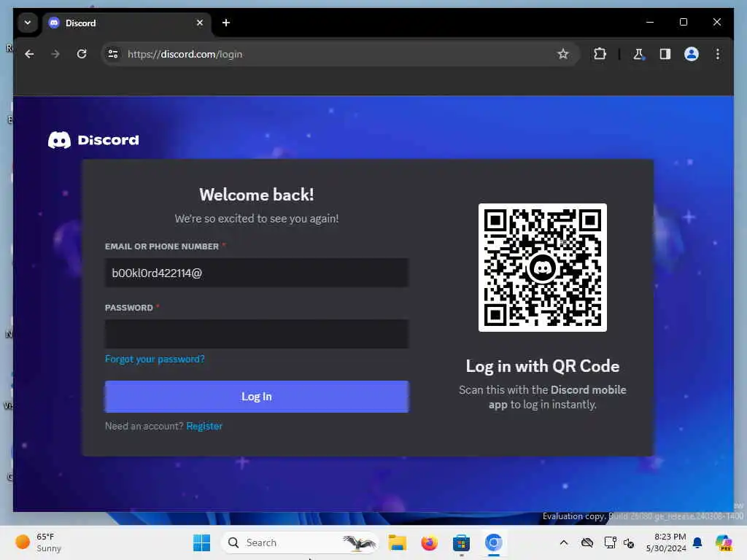
Task: Open the notification bell icon
Action: (697, 542)
